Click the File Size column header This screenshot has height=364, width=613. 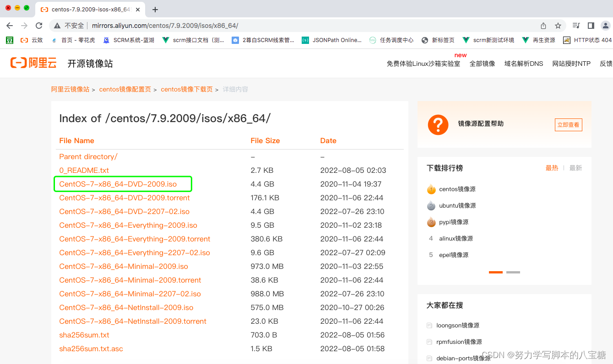[x=265, y=140]
